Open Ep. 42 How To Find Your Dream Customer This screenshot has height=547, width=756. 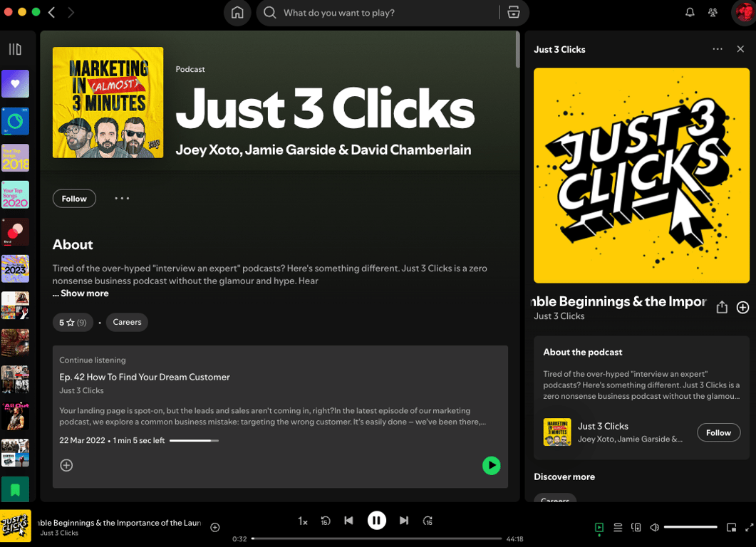(144, 377)
